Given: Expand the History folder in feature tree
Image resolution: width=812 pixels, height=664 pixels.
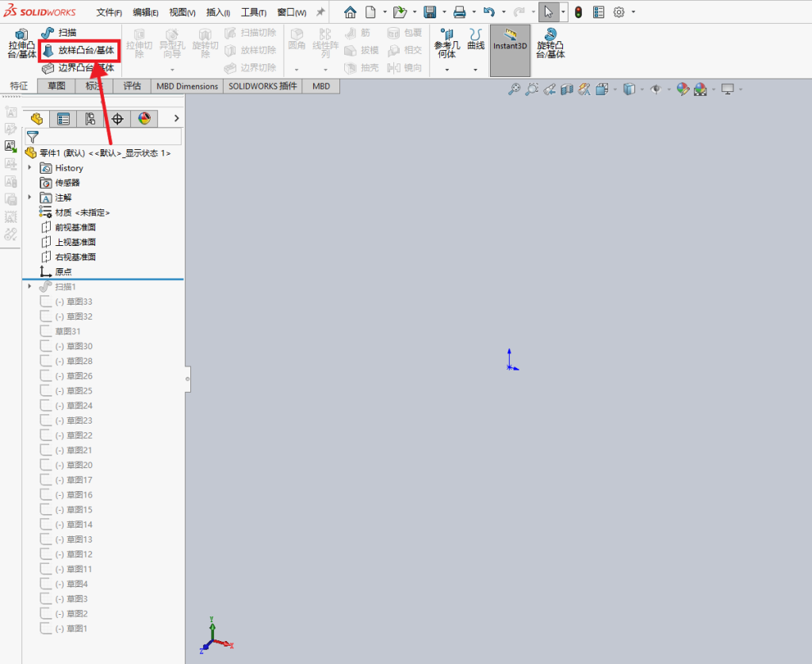Looking at the screenshot, I should 29,168.
